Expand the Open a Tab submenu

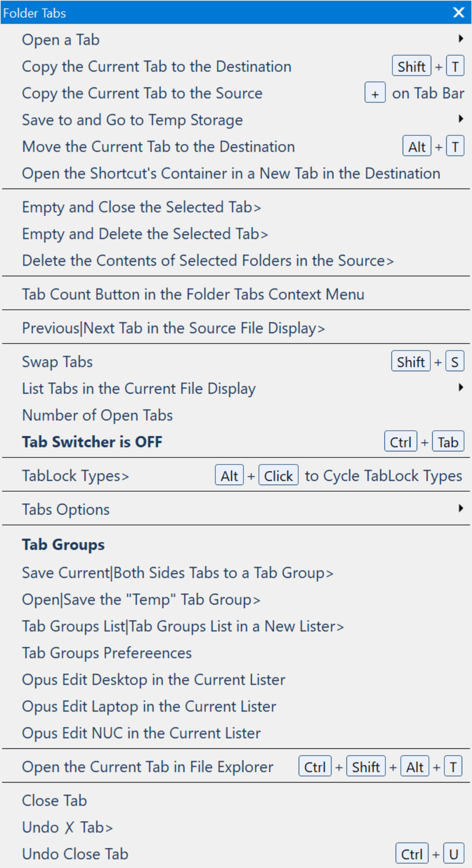(61, 40)
